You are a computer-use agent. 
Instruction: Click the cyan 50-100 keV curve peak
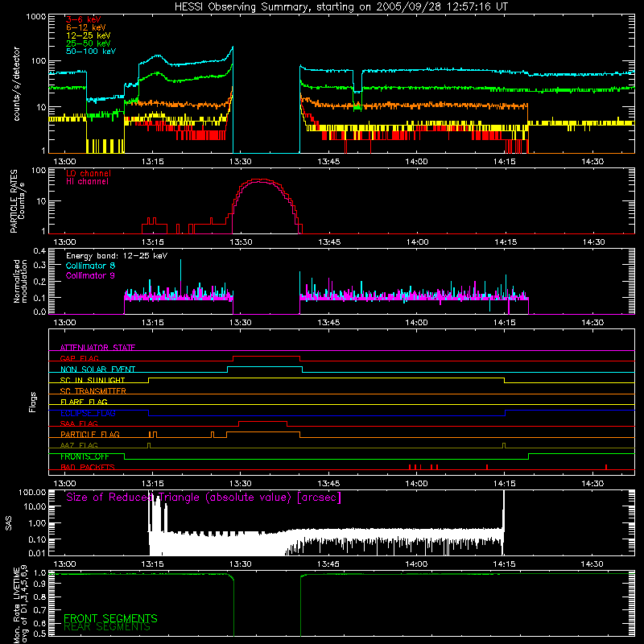tap(233, 47)
